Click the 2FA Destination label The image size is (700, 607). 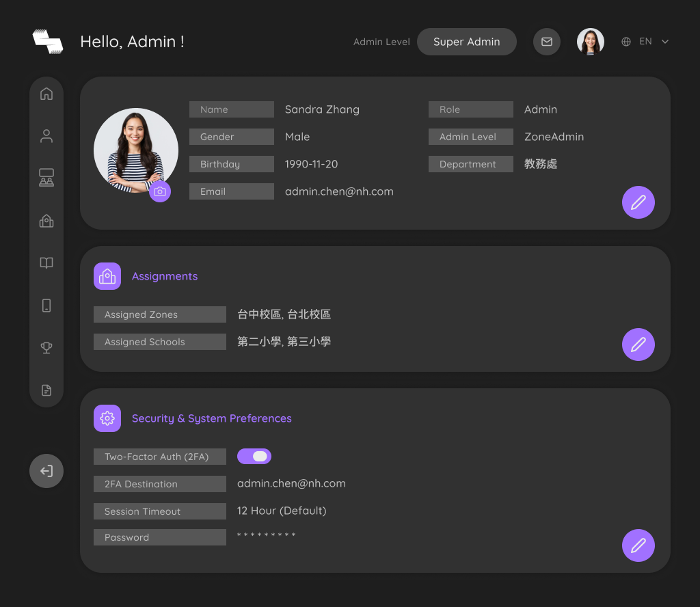click(x=160, y=484)
